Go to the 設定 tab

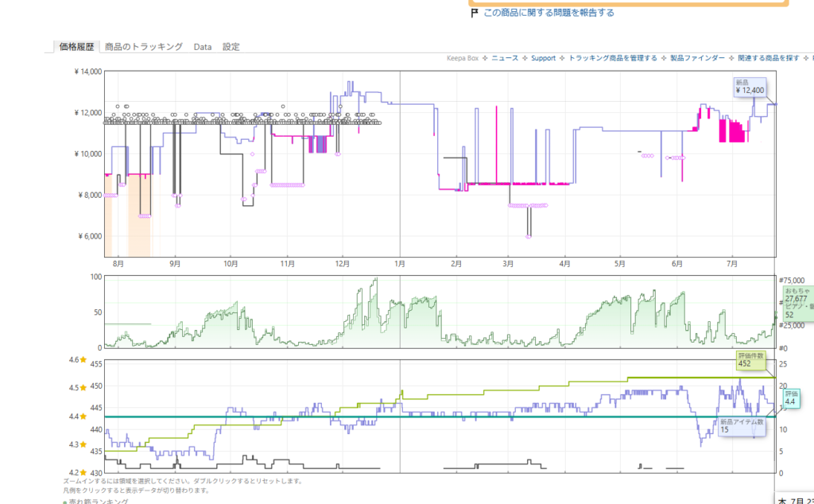(x=231, y=47)
